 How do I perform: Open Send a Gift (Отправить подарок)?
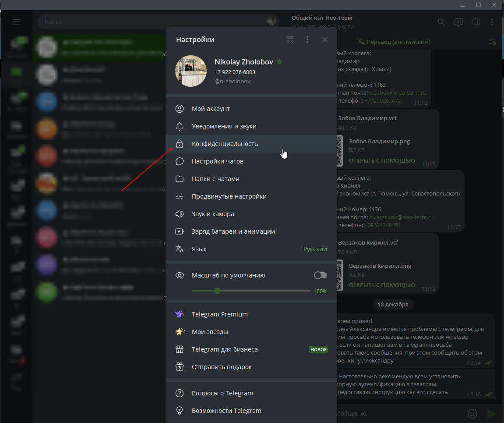251,367
